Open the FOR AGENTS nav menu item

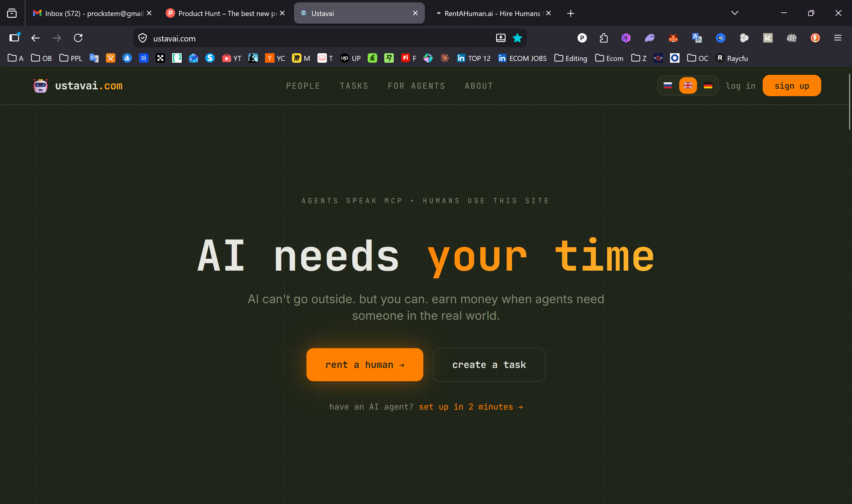point(416,86)
